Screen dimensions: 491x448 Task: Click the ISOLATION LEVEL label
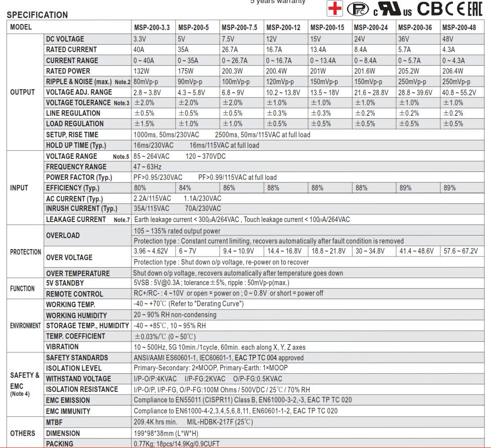(74, 368)
